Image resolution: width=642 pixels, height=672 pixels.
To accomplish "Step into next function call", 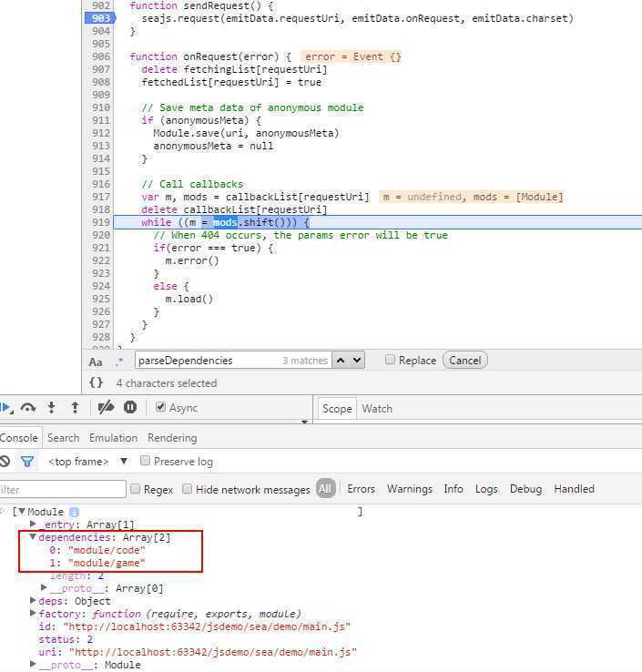I will click(51, 408).
